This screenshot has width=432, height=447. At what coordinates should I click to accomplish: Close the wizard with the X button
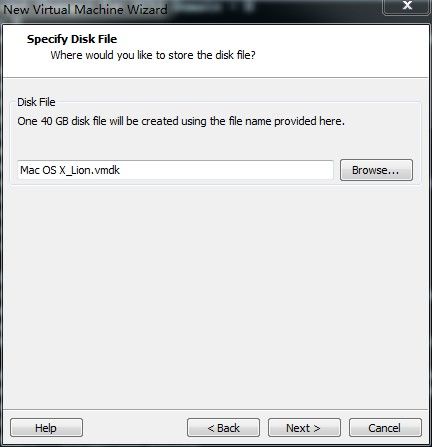pos(407,6)
